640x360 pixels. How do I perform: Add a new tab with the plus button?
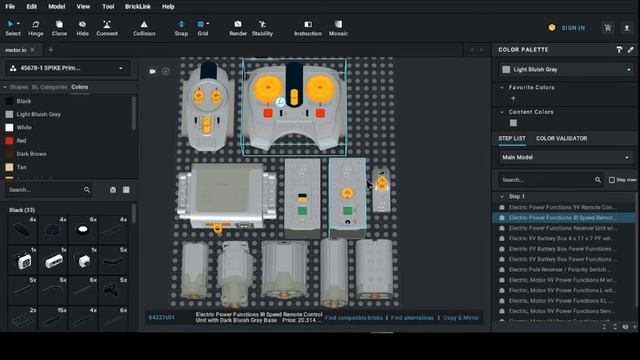[x=51, y=50]
